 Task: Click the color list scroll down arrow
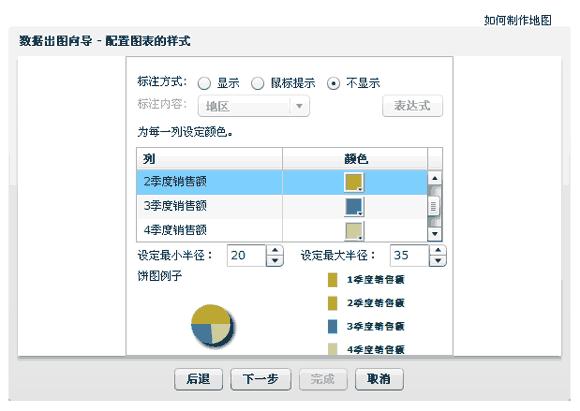pyautogui.click(x=435, y=234)
